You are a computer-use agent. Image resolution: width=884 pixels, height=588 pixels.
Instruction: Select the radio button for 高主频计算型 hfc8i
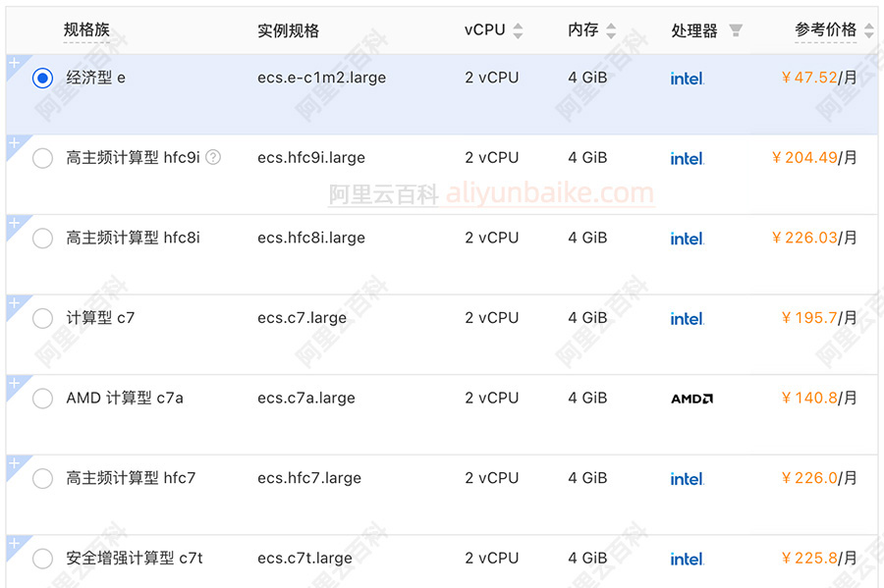pos(42,238)
